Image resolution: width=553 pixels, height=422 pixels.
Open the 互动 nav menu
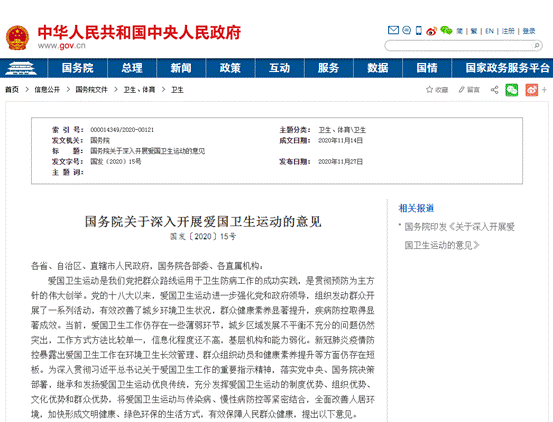pos(279,68)
